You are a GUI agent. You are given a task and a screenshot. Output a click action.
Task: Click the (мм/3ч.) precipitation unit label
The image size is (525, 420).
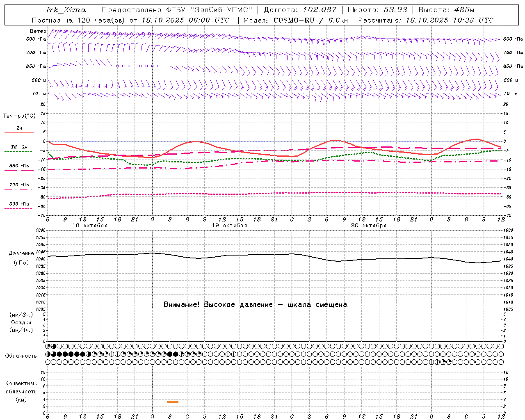point(21,315)
